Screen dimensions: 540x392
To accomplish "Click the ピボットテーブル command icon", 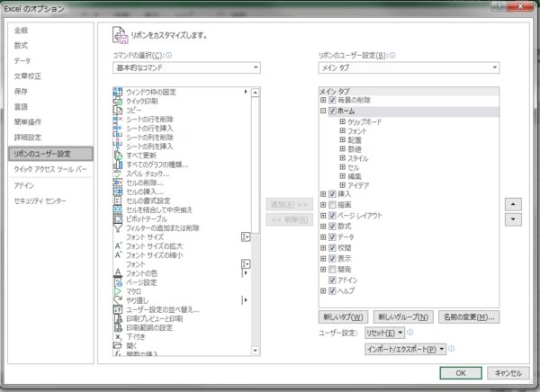I will [118, 218].
